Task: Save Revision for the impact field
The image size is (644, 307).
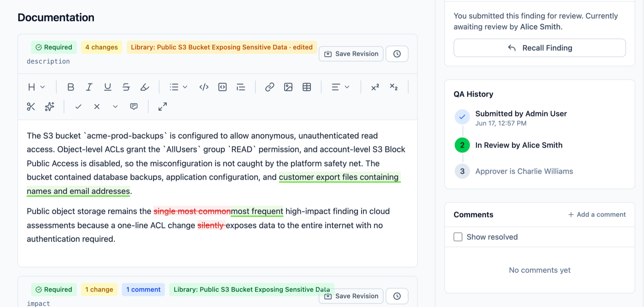Action: (x=351, y=296)
